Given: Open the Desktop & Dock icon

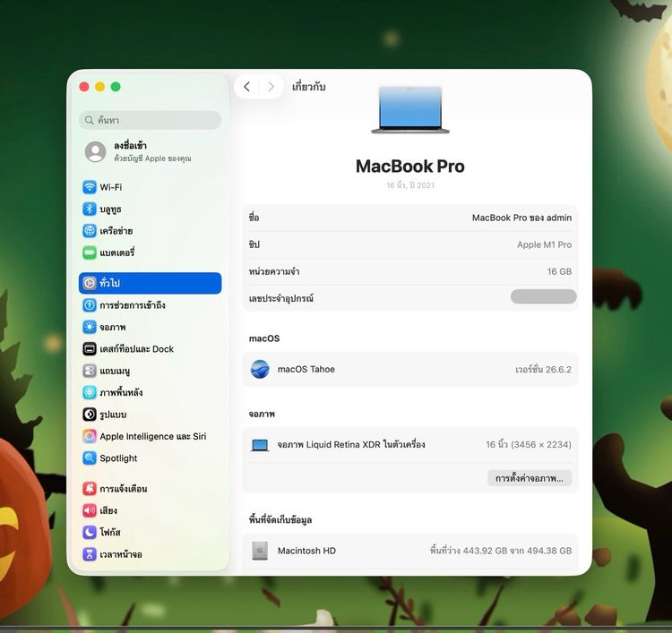Looking at the screenshot, I should (89, 349).
